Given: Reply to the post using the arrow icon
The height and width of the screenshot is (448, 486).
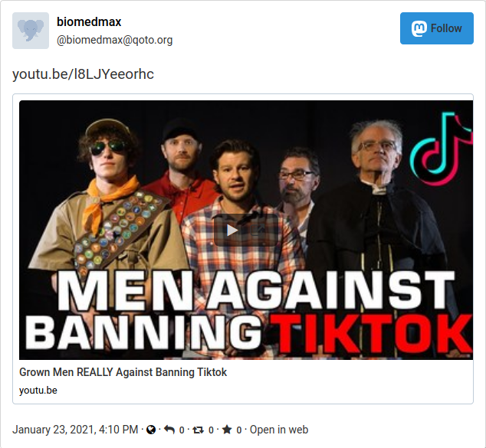Looking at the screenshot, I should pos(169,430).
